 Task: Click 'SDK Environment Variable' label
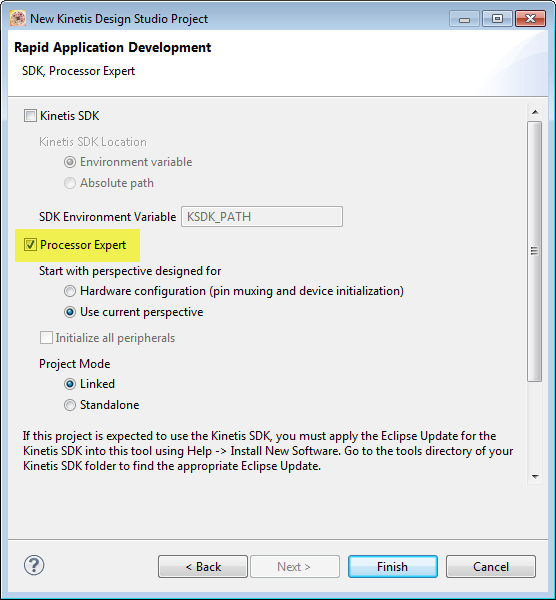point(108,217)
